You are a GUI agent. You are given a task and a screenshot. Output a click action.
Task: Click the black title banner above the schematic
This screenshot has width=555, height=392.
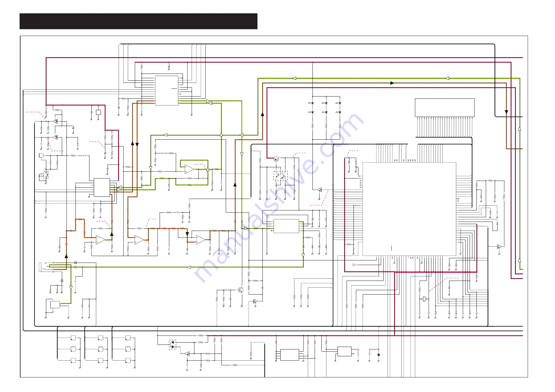pos(139,21)
